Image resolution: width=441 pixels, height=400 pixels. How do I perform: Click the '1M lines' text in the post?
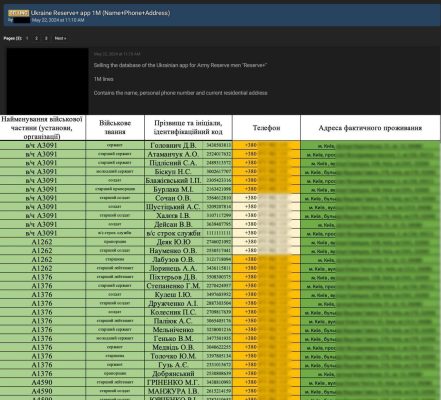point(104,79)
